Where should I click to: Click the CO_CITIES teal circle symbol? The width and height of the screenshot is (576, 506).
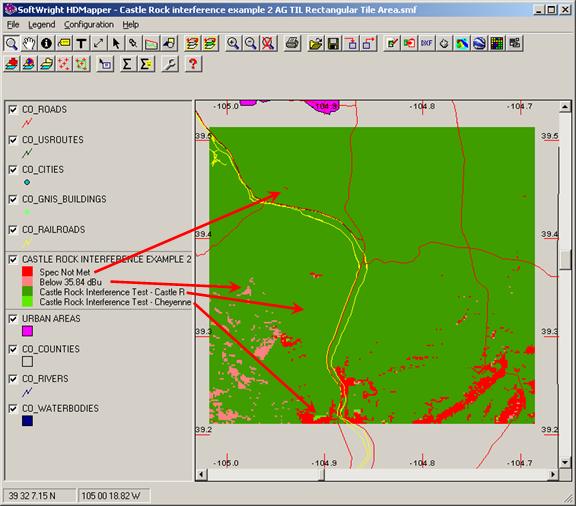coord(27,182)
